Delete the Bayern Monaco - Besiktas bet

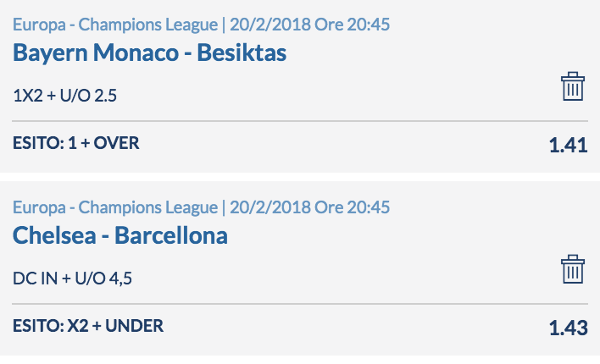(573, 86)
